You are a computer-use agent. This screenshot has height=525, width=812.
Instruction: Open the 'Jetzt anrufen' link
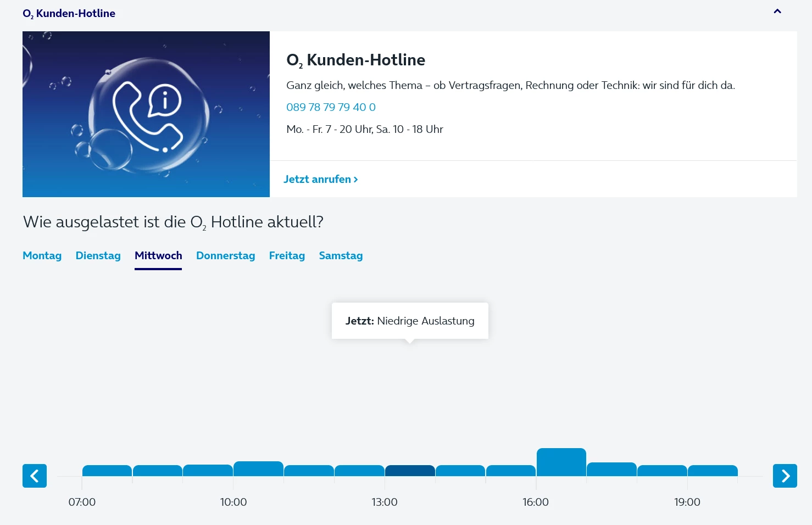tap(321, 179)
